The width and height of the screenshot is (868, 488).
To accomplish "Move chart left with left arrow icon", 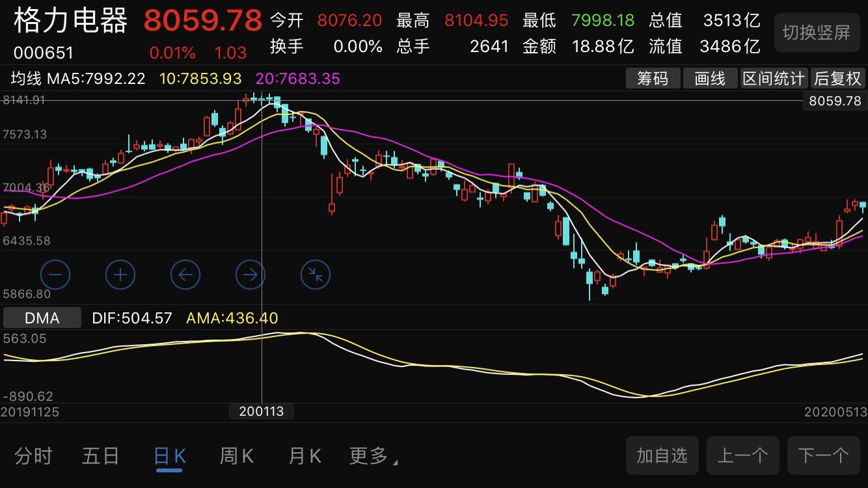I will (185, 275).
